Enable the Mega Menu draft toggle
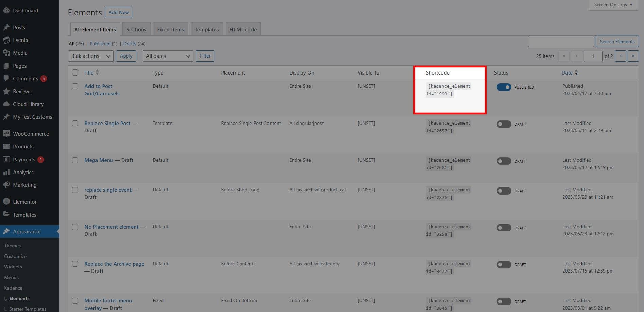This screenshot has width=644, height=312. click(504, 161)
